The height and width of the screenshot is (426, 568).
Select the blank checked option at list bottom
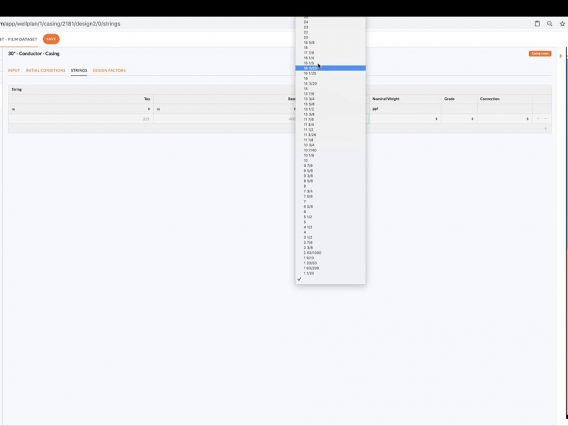point(330,279)
